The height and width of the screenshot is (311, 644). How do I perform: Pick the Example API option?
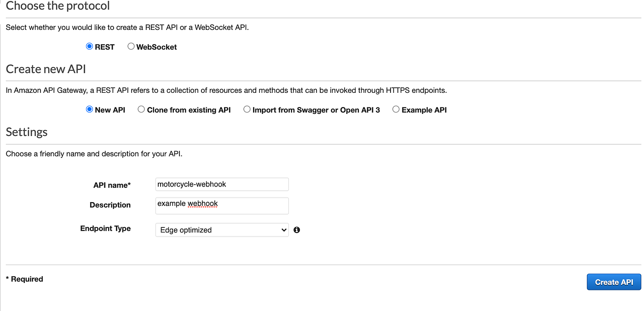click(396, 109)
